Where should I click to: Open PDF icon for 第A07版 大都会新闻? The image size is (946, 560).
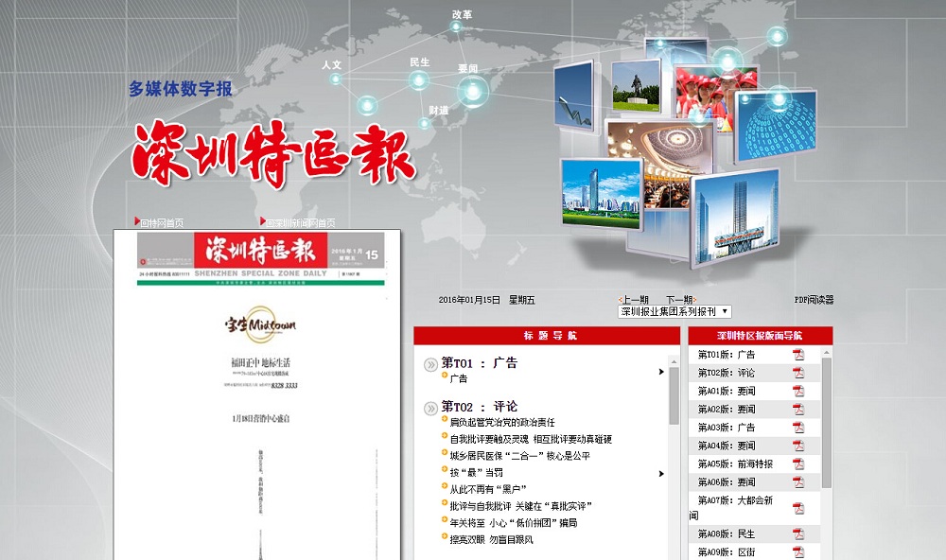[798, 508]
